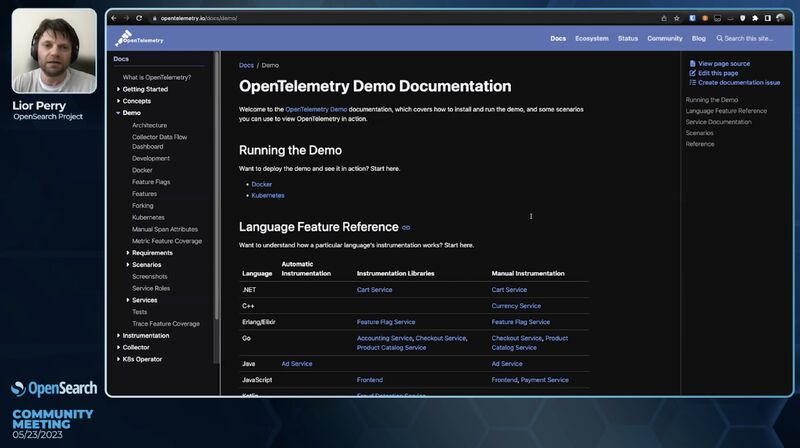800x448 pixels.
Task: Jump to Scenarios in the page outline
Action: point(699,133)
